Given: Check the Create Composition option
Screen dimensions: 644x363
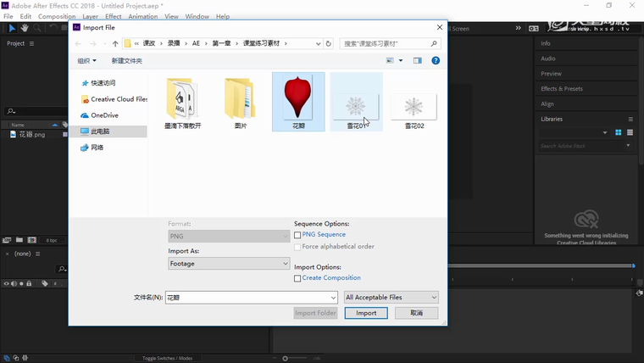Looking at the screenshot, I should click(297, 278).
